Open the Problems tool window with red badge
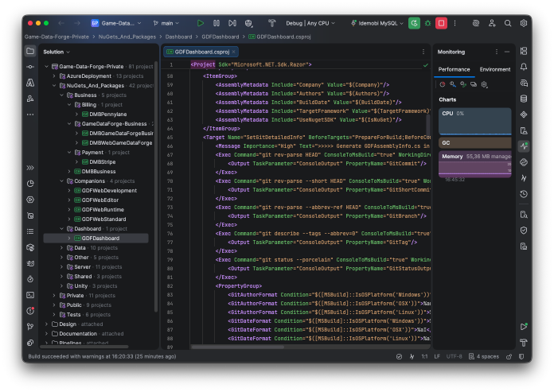This screenshot has height=392, width=554. pyautogui.click(x=30, y=310)
